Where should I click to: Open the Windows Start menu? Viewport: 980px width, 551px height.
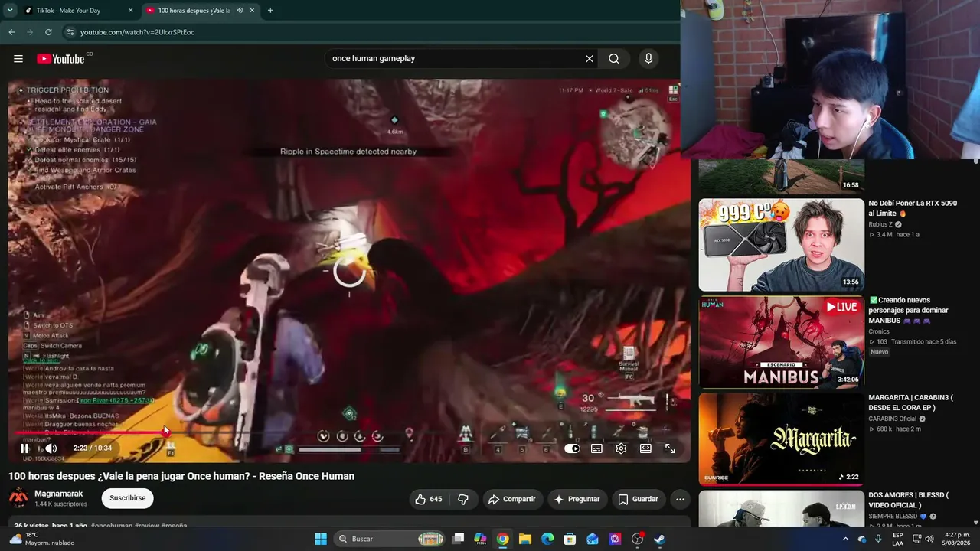(321, 539)
